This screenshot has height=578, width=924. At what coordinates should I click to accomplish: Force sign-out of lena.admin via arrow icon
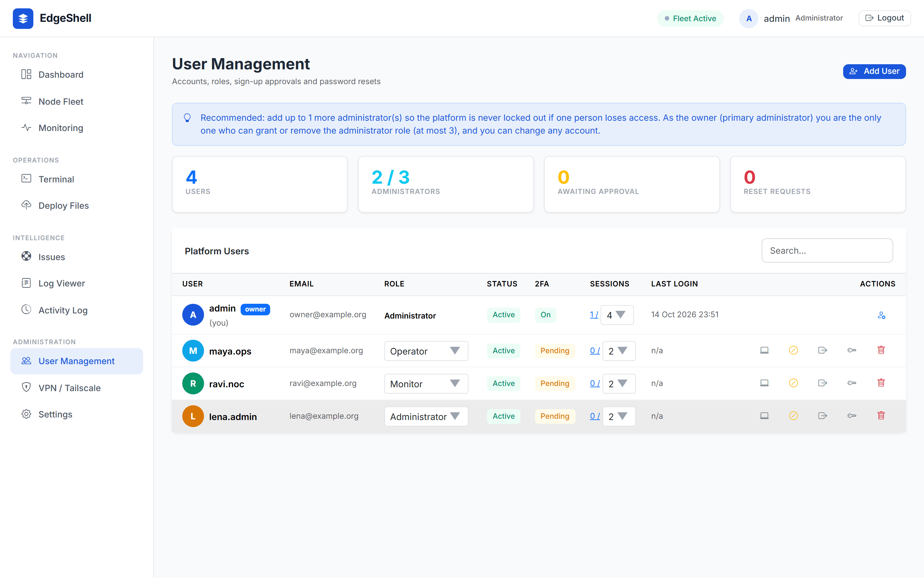[x=822, y=416]
